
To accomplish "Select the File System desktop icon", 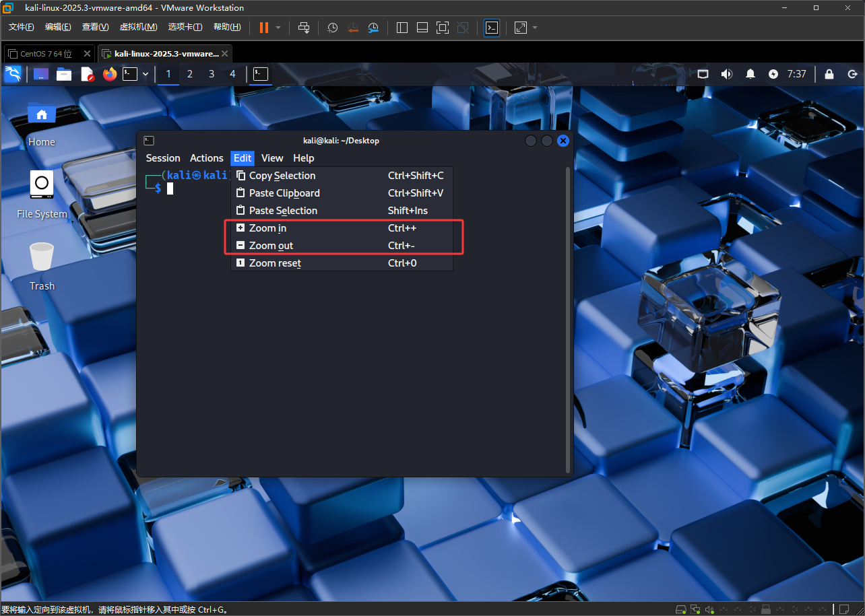I will pyautogui.click(x=42, y=195).
